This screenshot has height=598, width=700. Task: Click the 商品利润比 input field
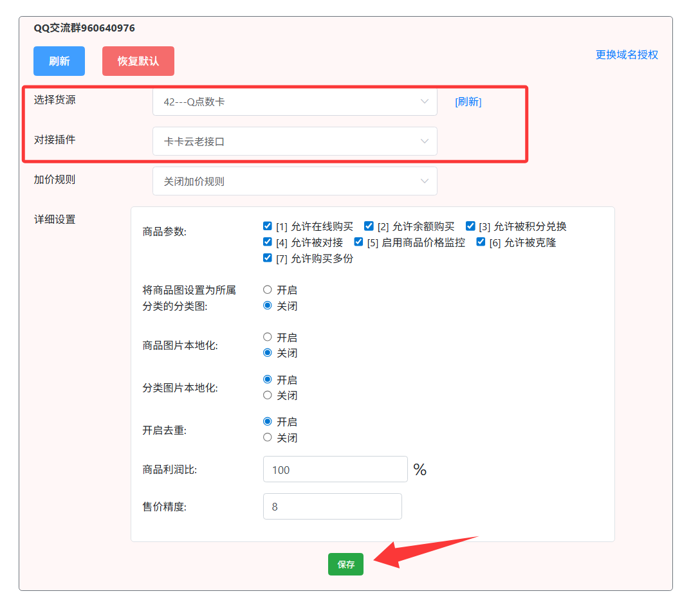tap(335, 469)
